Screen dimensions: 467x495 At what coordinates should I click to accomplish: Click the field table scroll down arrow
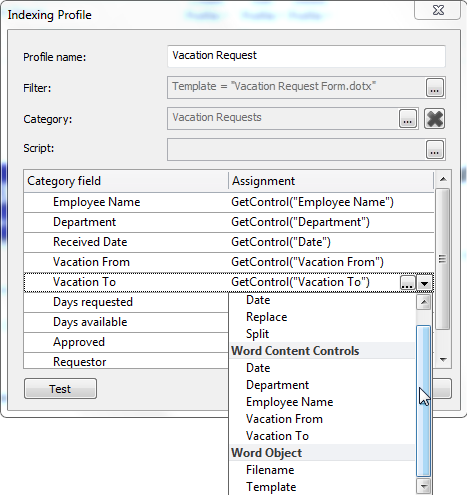443,360
